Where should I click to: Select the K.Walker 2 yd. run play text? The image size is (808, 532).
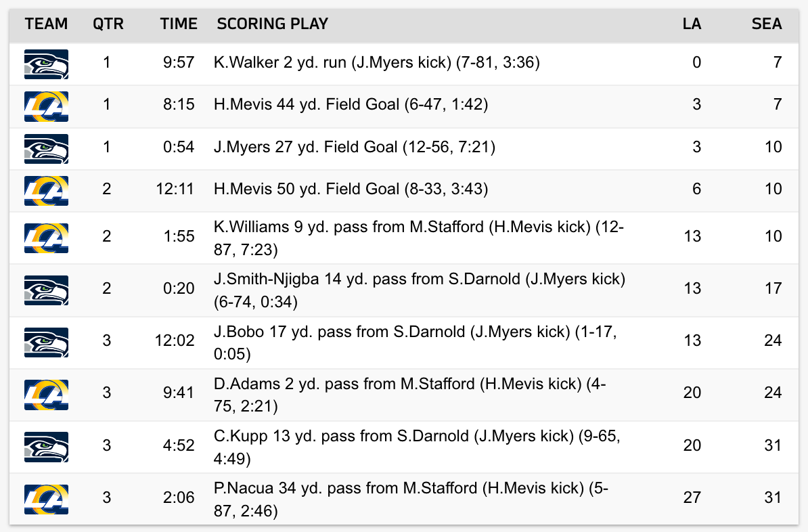(377, 62)
